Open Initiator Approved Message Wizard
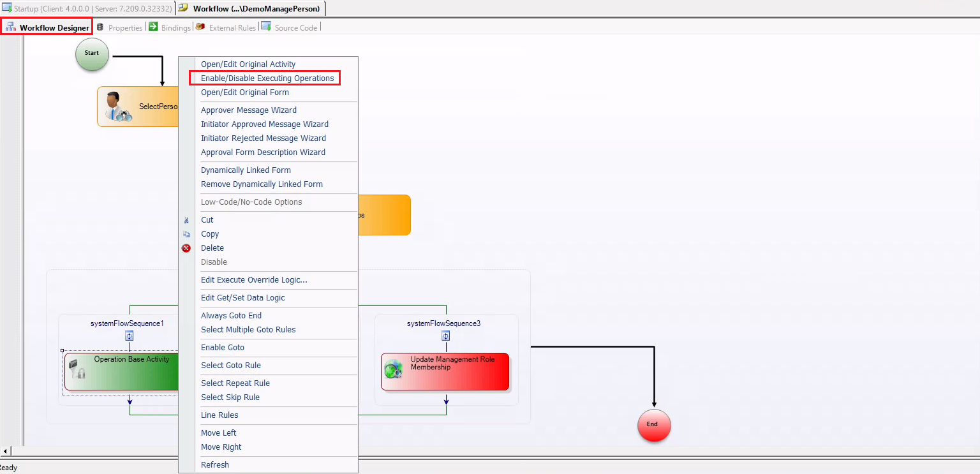Viewport: 980px width, 474px height. (x=265, y=124)
